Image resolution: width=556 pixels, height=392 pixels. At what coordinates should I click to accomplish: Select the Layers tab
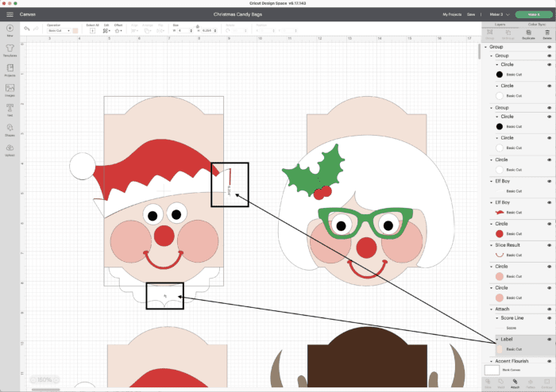coord(500,24)
